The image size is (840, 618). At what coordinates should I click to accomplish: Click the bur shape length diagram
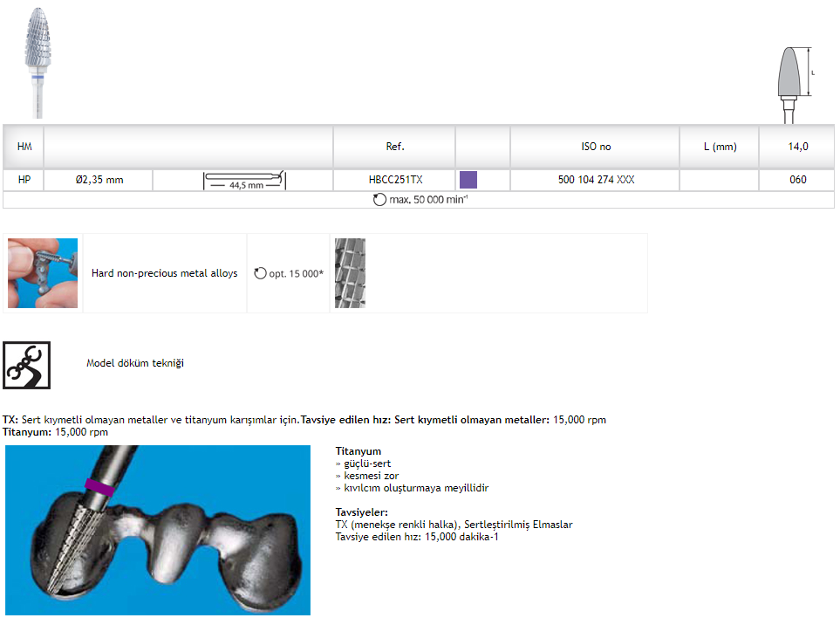[x=793, y=84]
